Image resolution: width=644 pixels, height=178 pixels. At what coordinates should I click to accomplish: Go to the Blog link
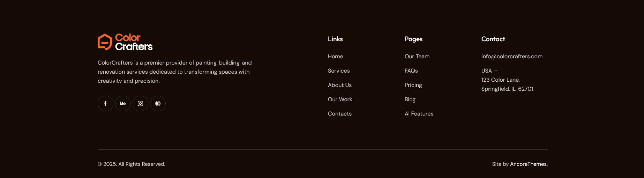(410, 99)
